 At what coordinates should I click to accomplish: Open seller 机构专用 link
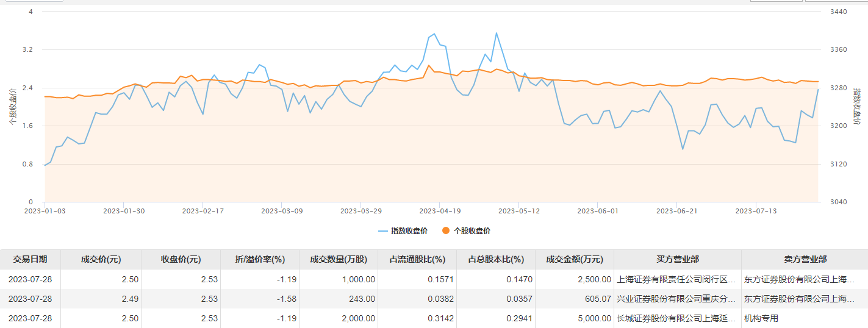pyautogui.click(x=761, y=318)
